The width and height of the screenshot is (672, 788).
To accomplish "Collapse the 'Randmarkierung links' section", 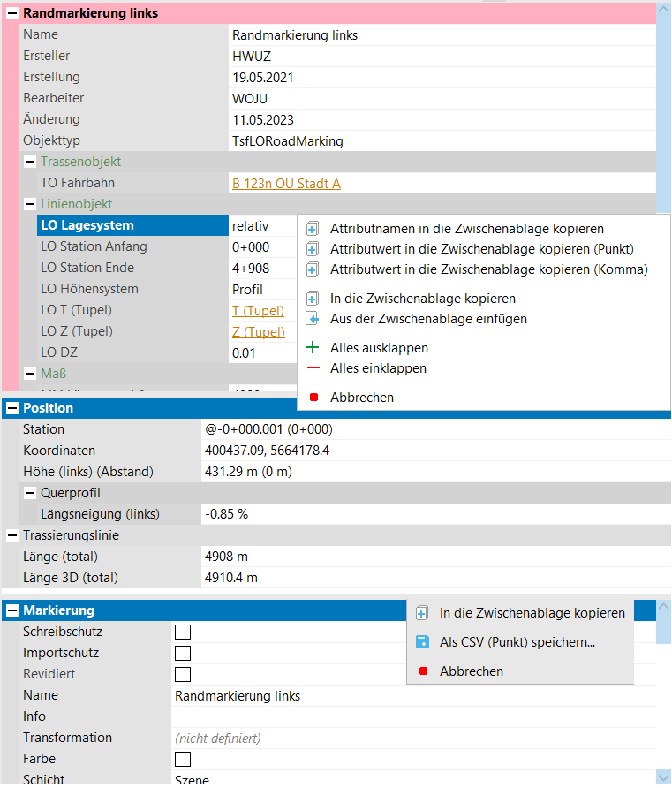I will pyautogui.click(x=12, y=13).
